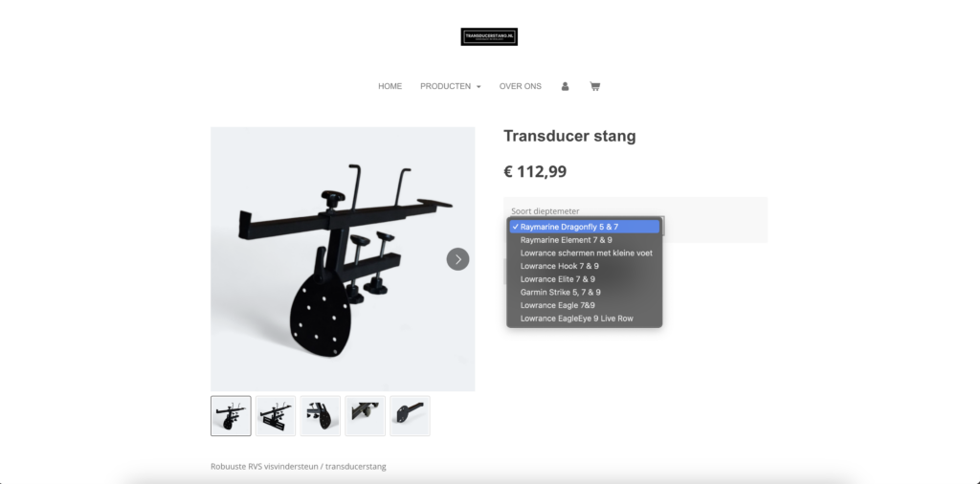Viewport: 980px width, 484px height.
Task: Pick the Lowrance Eagle 7&9 option
Action: (585, 305)
